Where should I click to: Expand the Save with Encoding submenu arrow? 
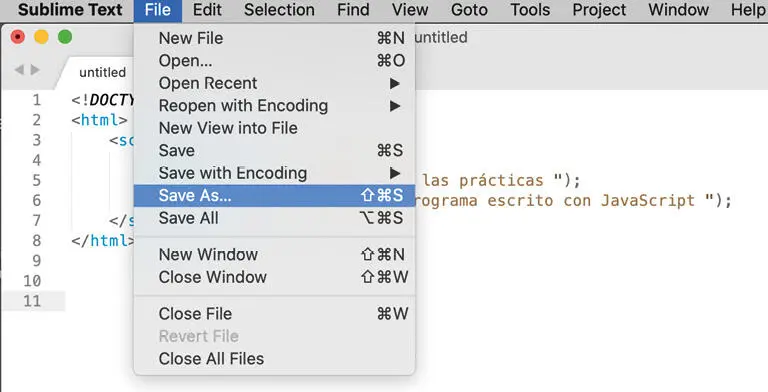pos(395,173)
